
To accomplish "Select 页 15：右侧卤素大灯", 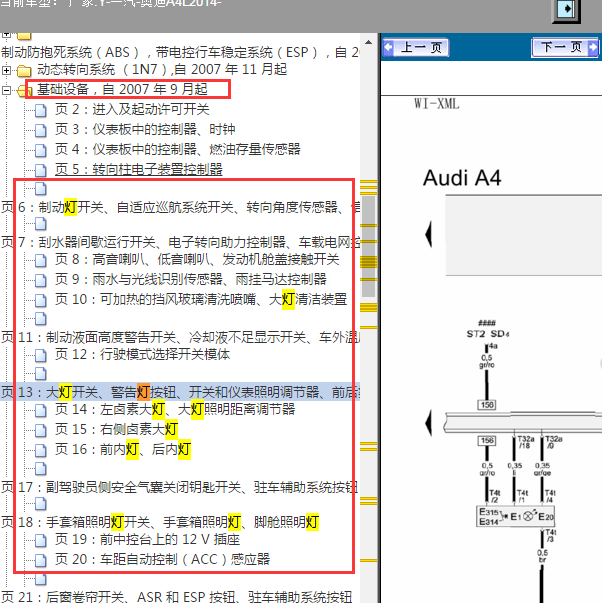I will pos(117,429).
